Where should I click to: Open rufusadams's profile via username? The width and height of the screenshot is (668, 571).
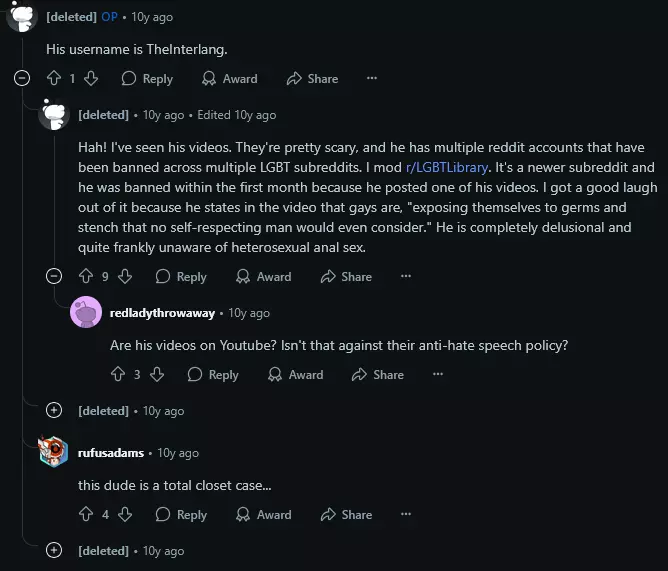(110, 452)
